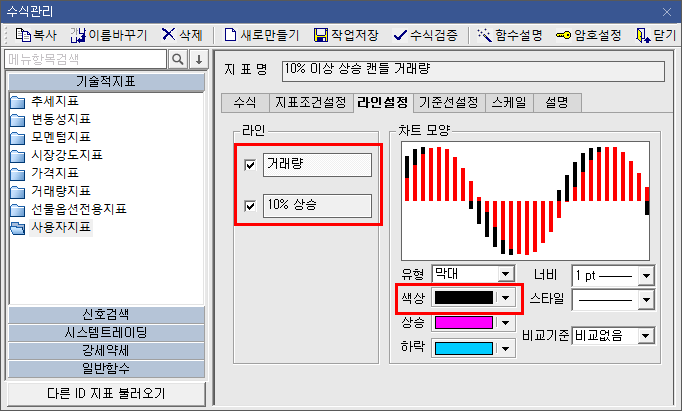
Task: Click the 거래량 line name field
Action: [x=318, y=164]
